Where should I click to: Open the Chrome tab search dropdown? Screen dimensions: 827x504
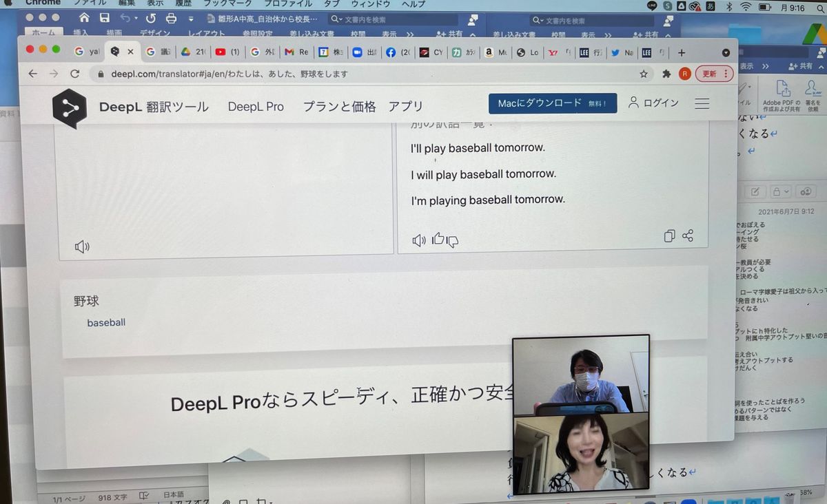726,52
